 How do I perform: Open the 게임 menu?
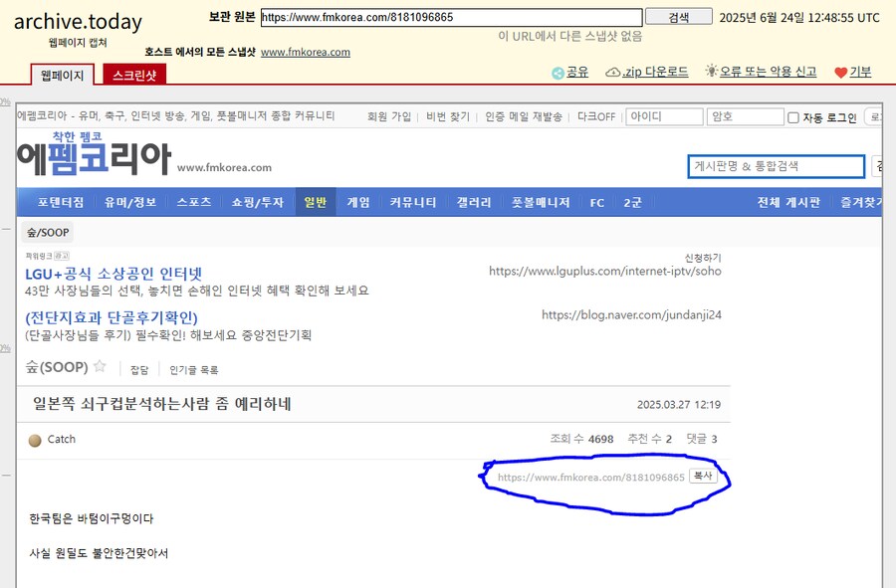(358, 202)
